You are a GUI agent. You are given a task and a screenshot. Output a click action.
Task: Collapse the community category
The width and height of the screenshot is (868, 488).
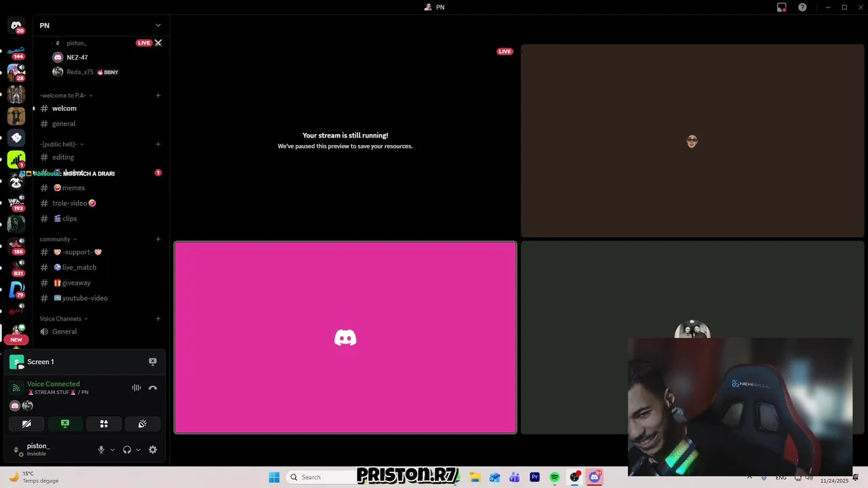[x=58, y=239]
